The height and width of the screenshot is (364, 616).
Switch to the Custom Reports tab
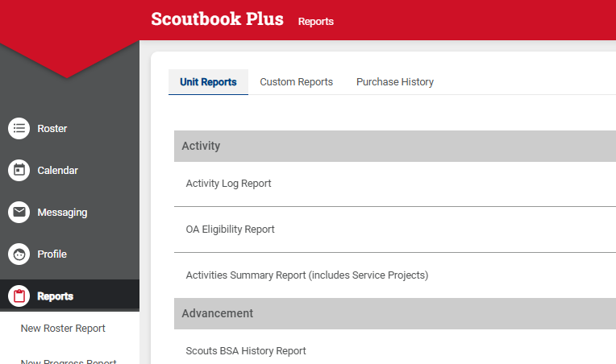click(x=296, y=82)
